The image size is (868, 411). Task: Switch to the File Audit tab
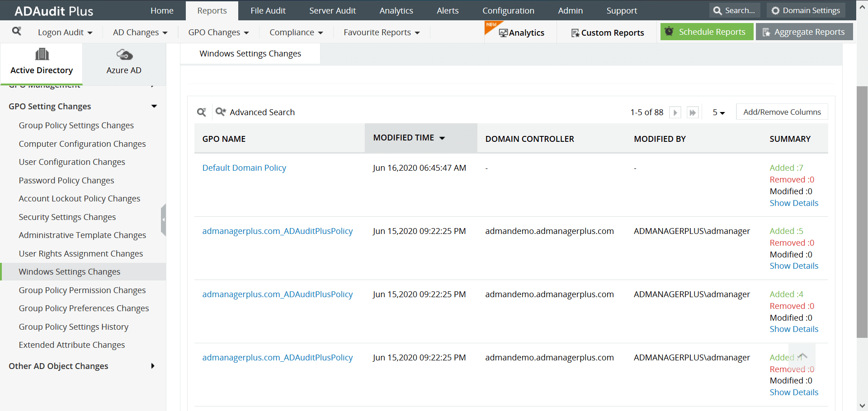click(x=268, y=10)
